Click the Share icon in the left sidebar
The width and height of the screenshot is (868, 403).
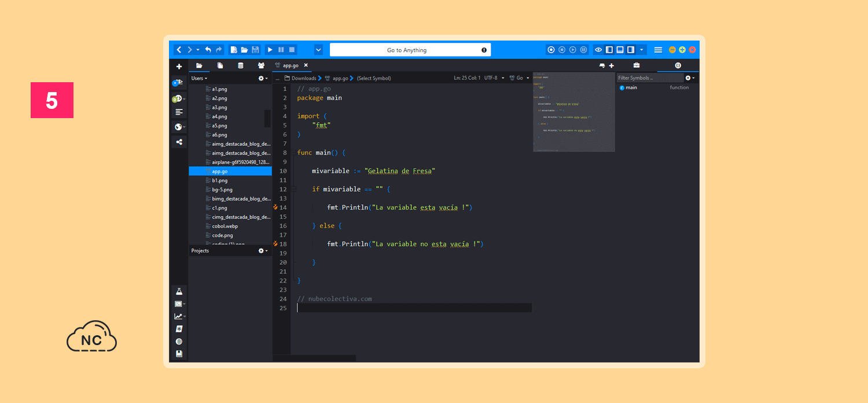179,142
